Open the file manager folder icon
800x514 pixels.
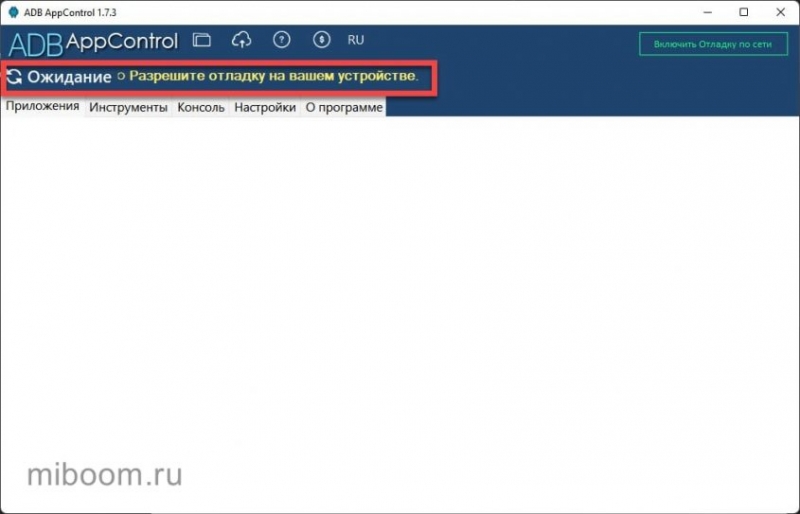202,40
